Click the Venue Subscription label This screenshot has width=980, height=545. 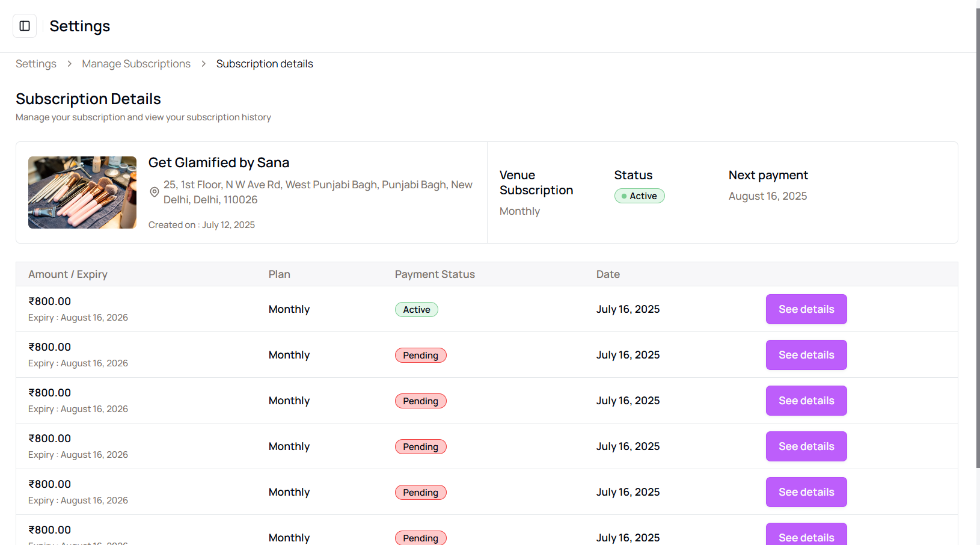(x=536, y=183)
